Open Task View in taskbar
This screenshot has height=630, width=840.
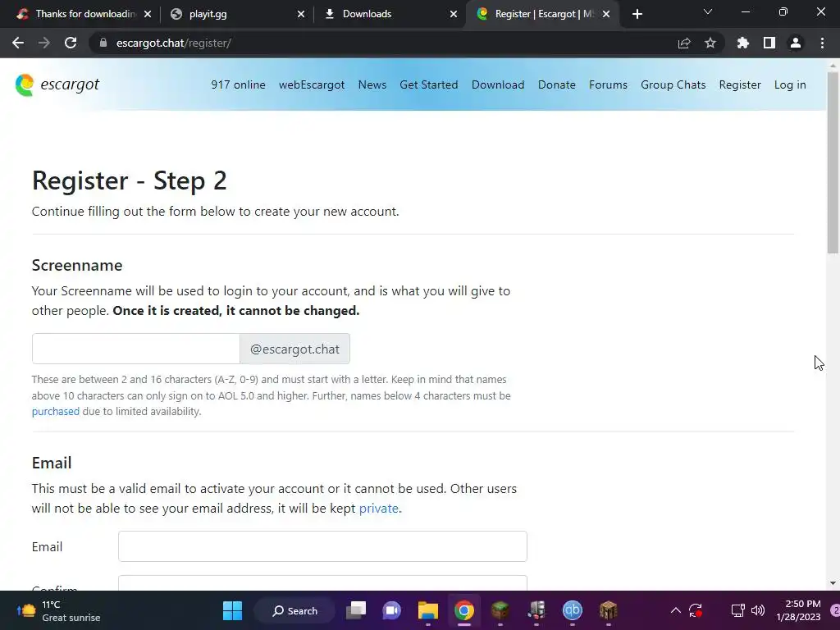click(x=356, y=610)
